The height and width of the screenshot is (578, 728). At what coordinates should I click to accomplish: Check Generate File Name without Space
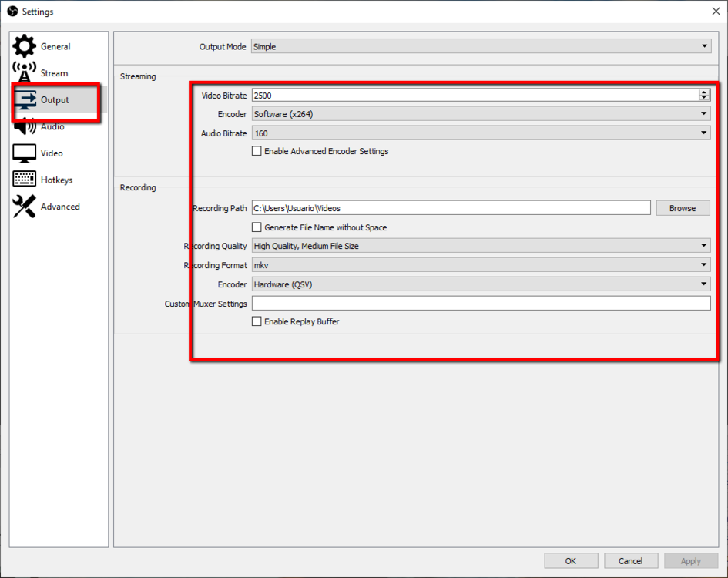pos(257,228)
